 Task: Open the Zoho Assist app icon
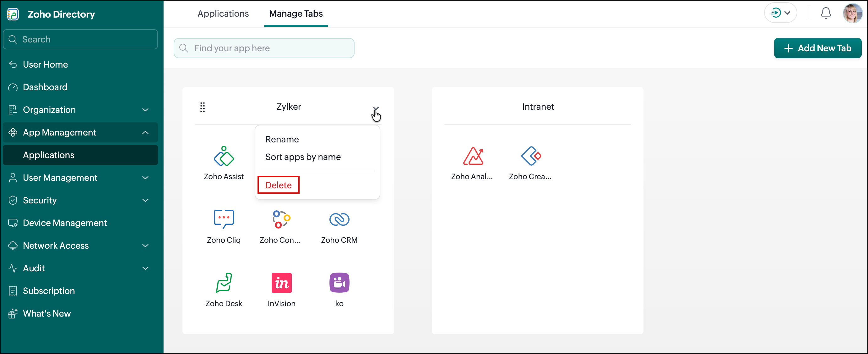[224, 156]
